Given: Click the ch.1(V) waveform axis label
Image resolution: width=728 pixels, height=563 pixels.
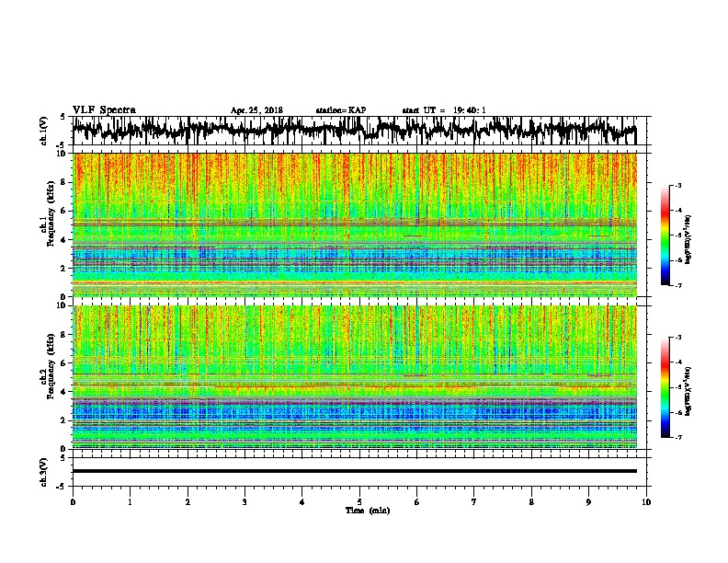Looking at the screenshot, I should click(x=44, y=131).
